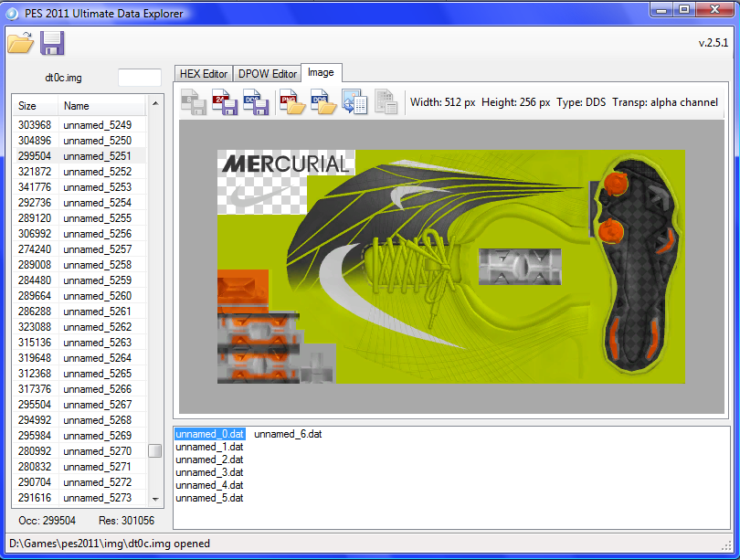This screenshot has height=560, width=740.
Task: Select row unnamed_5249
Action: tap(79, 125)
